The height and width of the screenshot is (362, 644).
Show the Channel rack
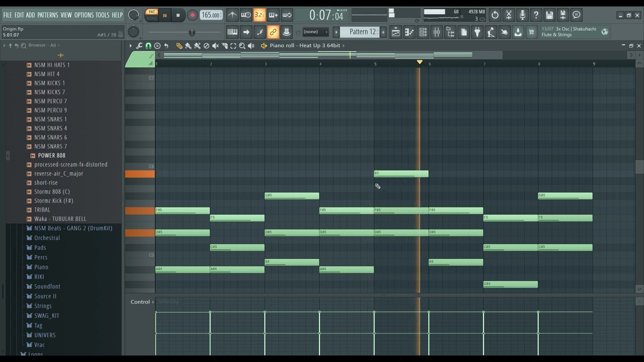tap(423, 32)
